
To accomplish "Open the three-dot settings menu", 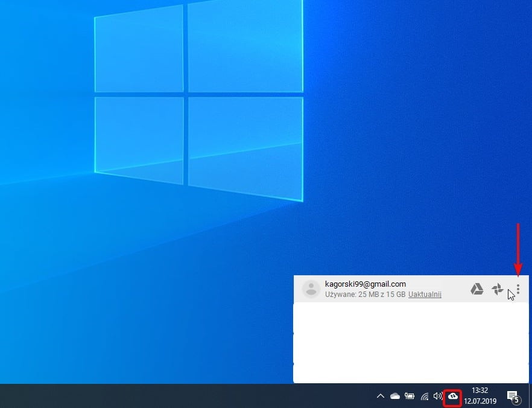I will point(518,289).
